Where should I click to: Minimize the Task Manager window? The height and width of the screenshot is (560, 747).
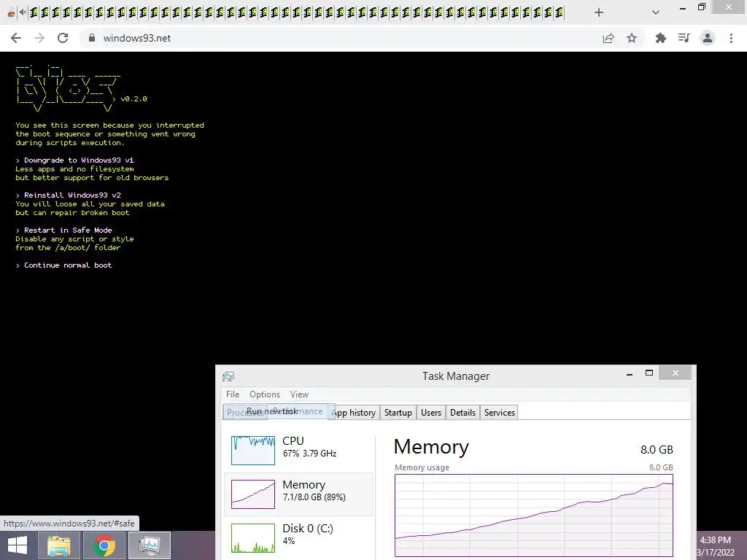click(x=630, y=374)
